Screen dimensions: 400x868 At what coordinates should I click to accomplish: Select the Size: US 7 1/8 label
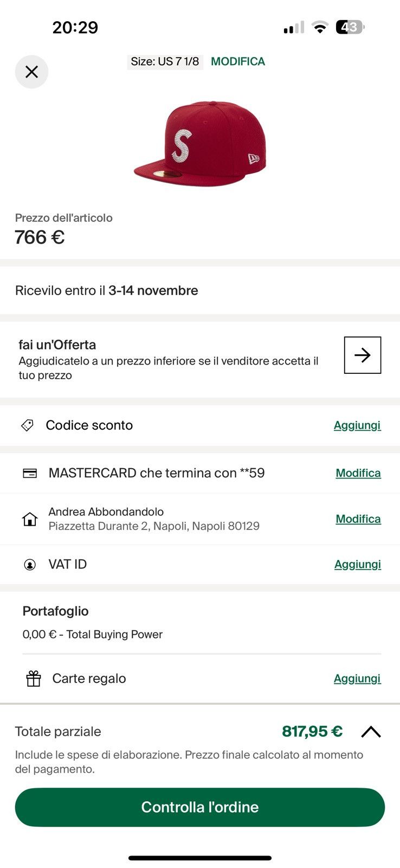point(165,61)
